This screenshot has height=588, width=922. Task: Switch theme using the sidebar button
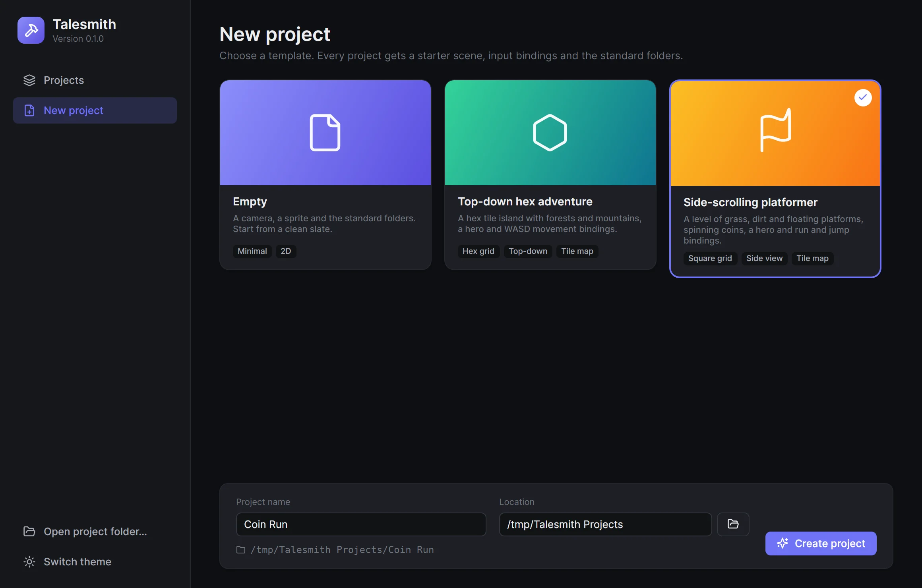(x=95, y=562)
